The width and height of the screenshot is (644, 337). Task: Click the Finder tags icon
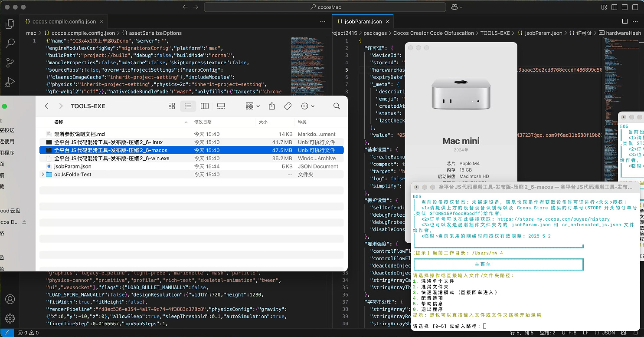pos(287,106)
